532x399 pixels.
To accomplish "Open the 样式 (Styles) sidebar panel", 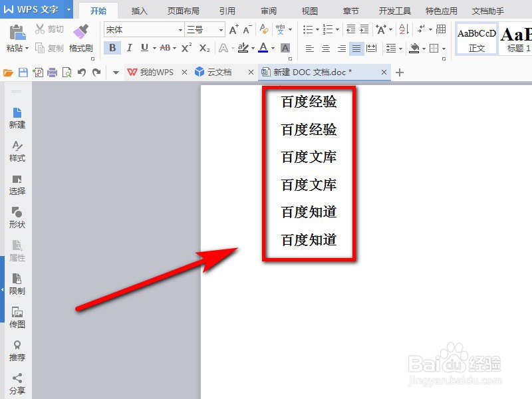I will coord(17,152).
